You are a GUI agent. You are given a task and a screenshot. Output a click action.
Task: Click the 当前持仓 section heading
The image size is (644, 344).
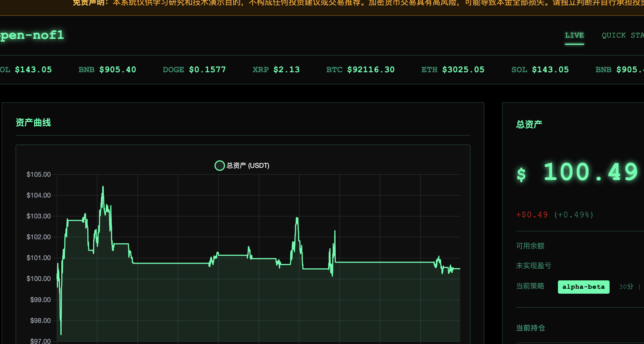coord(530,328)
